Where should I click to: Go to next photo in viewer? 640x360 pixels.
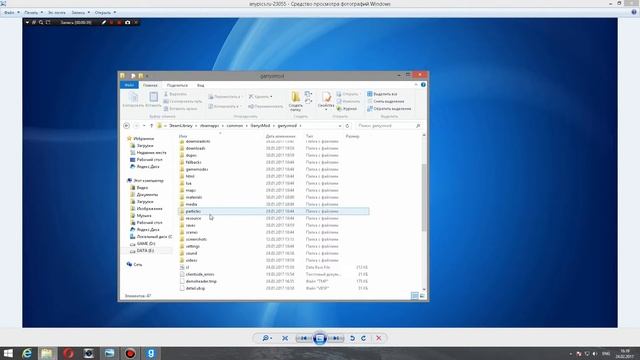[x=336, y=338]
